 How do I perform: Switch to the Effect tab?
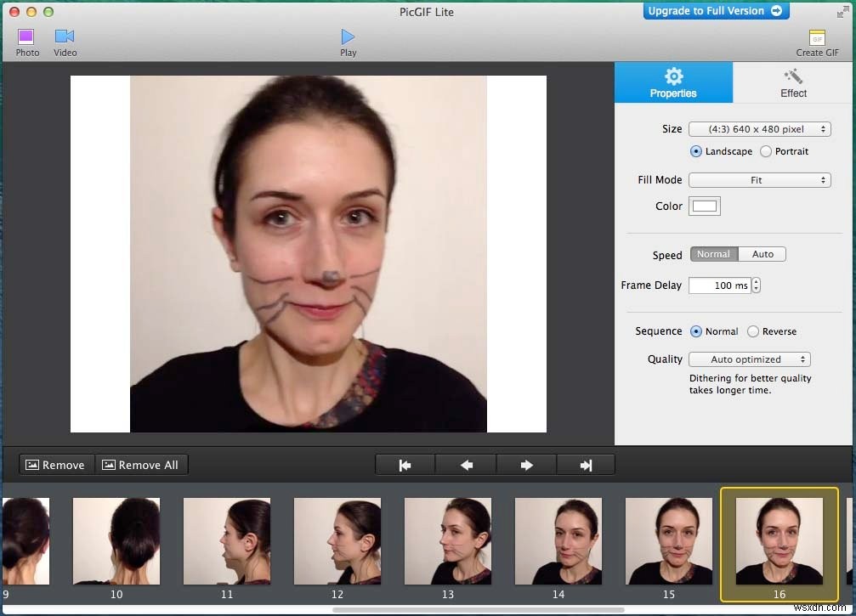coord(792,82)
